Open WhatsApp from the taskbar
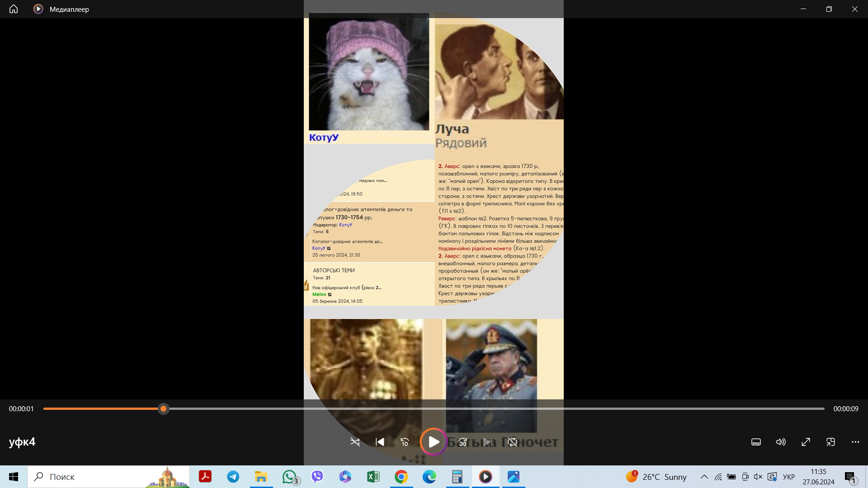Image resolution: width=868 pixels, height=488 pixels. (x=289, y=477)
